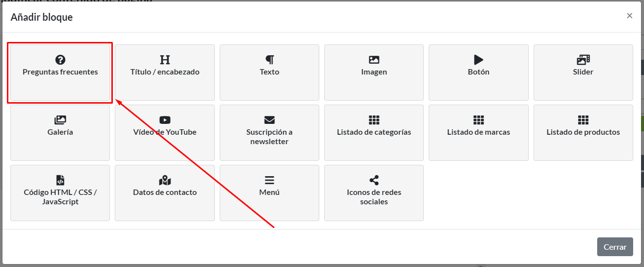Click the paragraph symbol Texto icon
Image resolution: width=644 pixels, height=267 pixels.
[x=270, y=60]
